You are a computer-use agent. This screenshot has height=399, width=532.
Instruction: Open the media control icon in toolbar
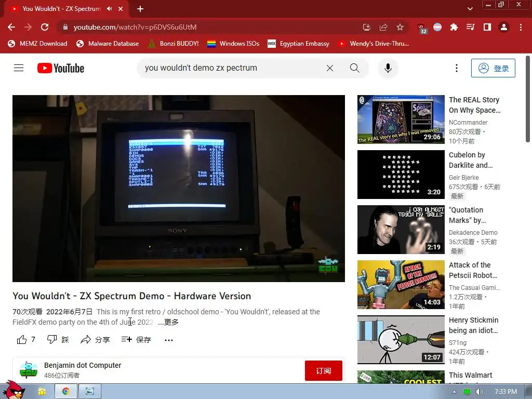point(471,27)
